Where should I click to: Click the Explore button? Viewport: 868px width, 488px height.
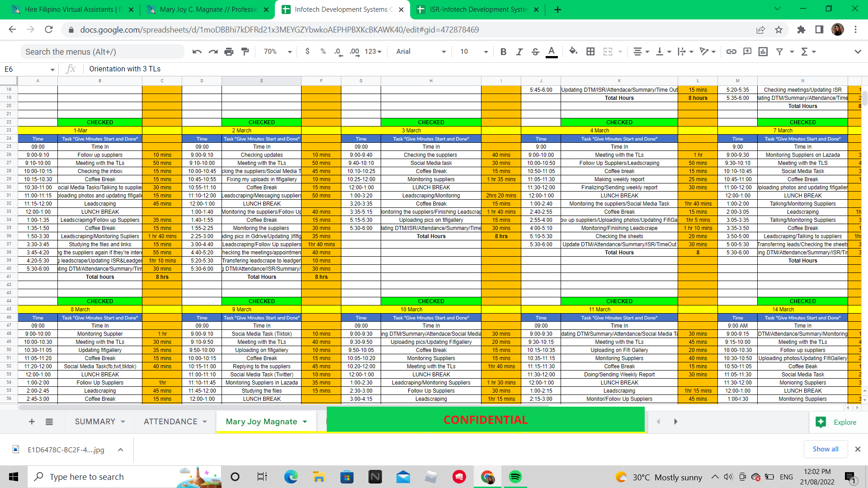pos(837,422)
